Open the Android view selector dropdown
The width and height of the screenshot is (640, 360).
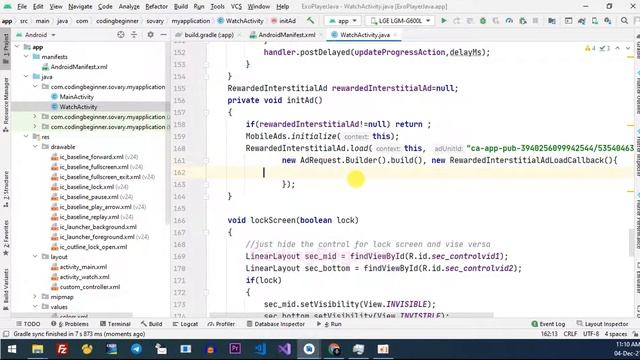(x=36, y=35)
